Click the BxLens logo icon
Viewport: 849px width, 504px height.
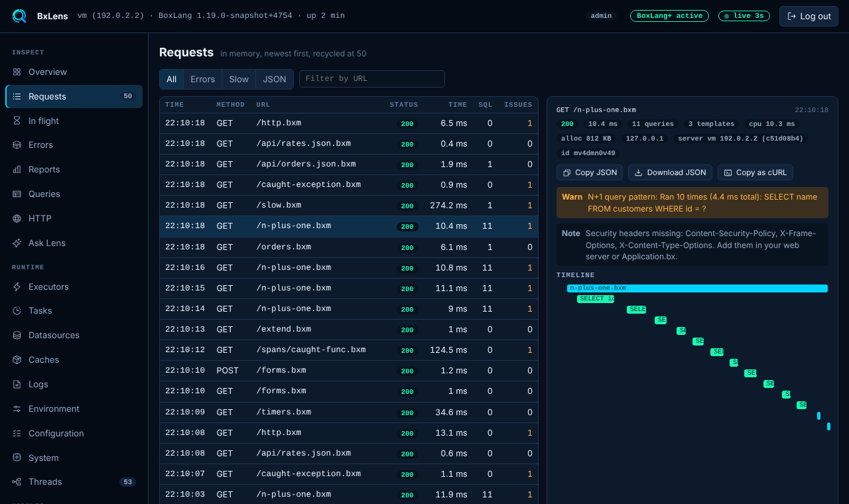pyautogui.click(x=19, y=16)
